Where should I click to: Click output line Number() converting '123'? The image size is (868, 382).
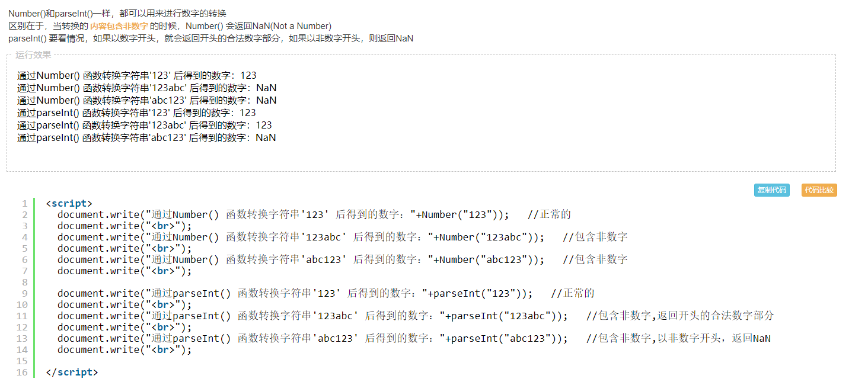(137, 75)
